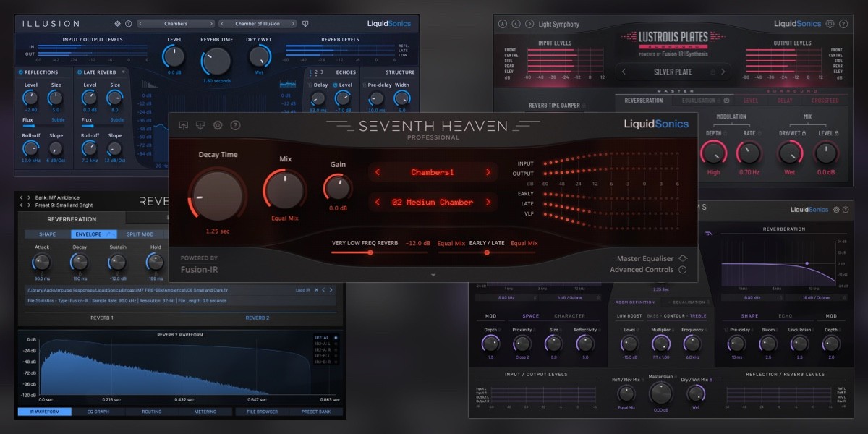The image size is (868, 434).
Task: Open Seventh Heaven help icon
Action: point(235,125)
